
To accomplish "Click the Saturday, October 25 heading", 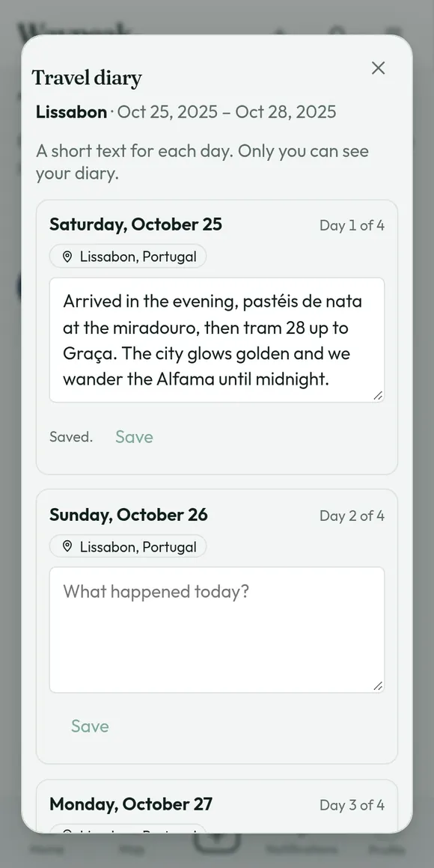I will point(135,224).
